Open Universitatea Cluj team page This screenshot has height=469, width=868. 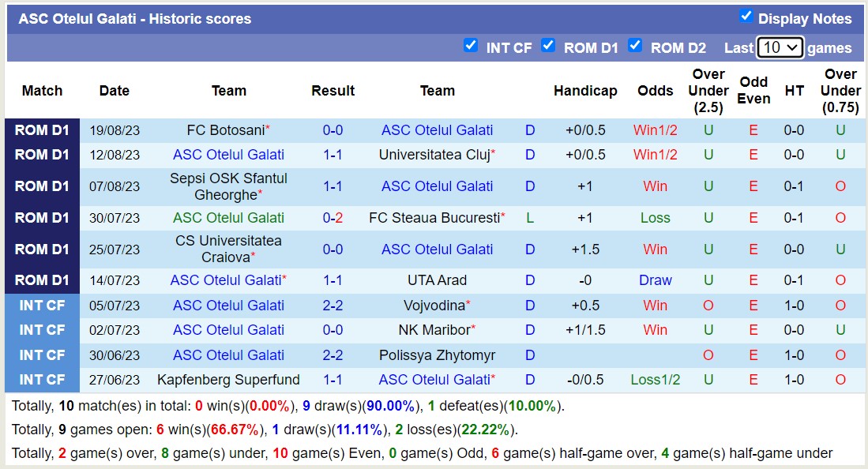434,155
